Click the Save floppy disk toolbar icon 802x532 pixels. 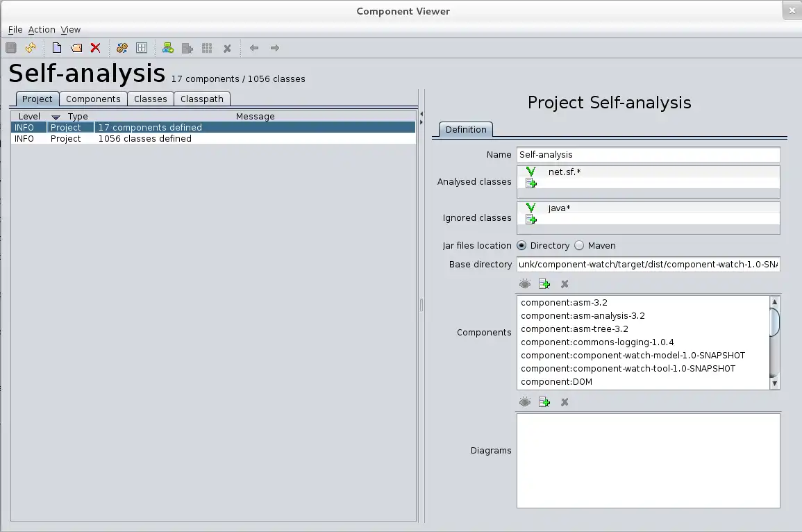pos(11,48)
